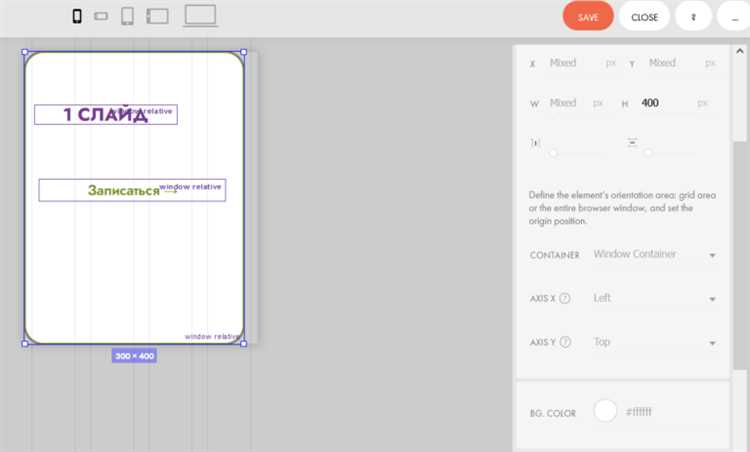Click the W width Mixed field
Viewport: 750px width, 452px height.
[x=567, y=103]
